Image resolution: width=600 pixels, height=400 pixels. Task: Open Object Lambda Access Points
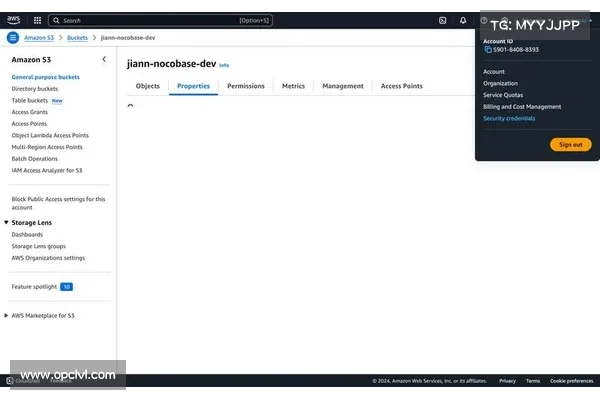pos(50,136)
